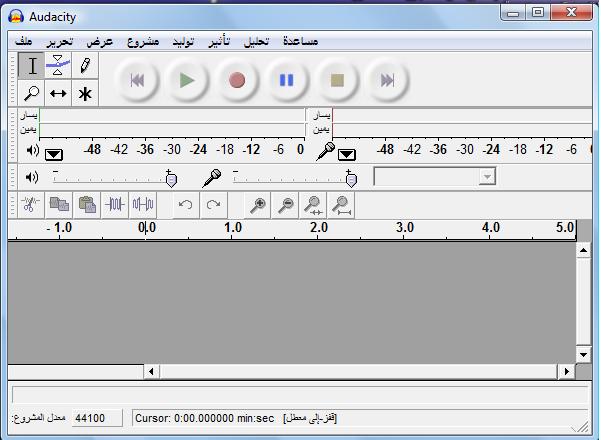
Task: Select the Zoom magnifier tool
Action: [x=32, y=94]
